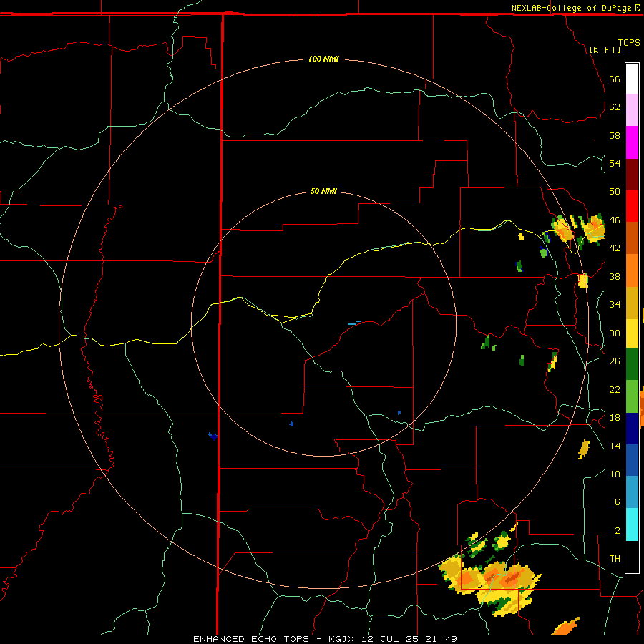Image resolution: width=644 pixels, height=644 pixels.
Task: Click the 'KGJX' radar site identifier
Action: 341,639
